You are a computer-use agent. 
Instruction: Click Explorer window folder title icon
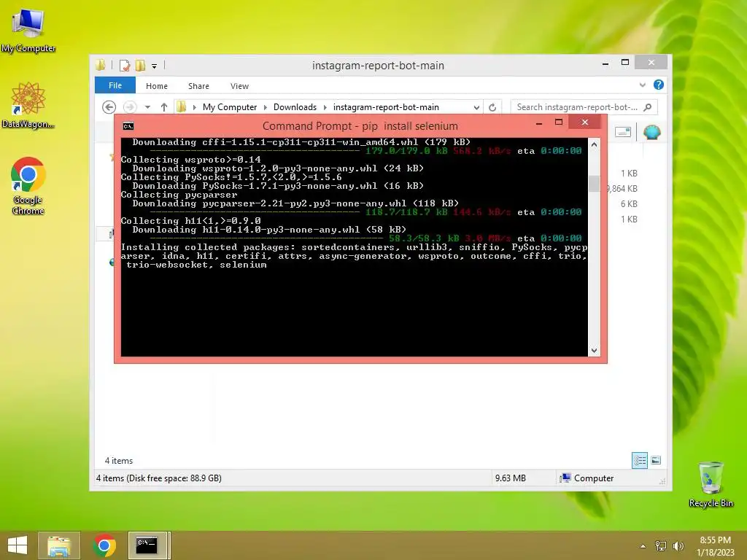(101, 65)
